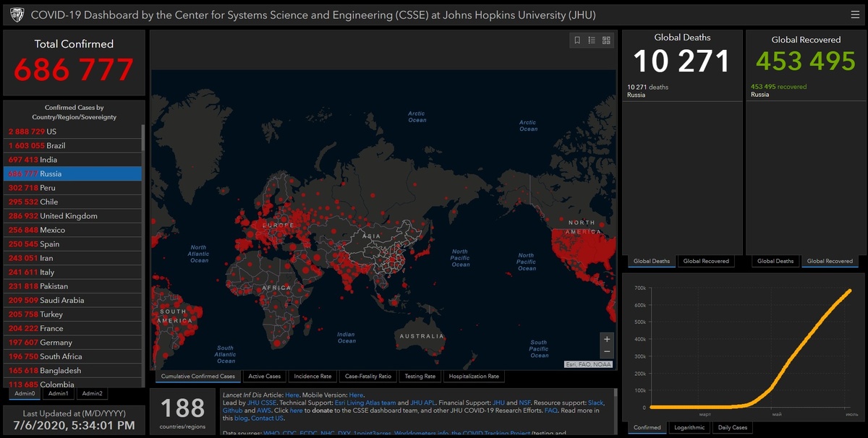
Task: Open the Hospitalization Rate map tab
Action: point(474,377)
